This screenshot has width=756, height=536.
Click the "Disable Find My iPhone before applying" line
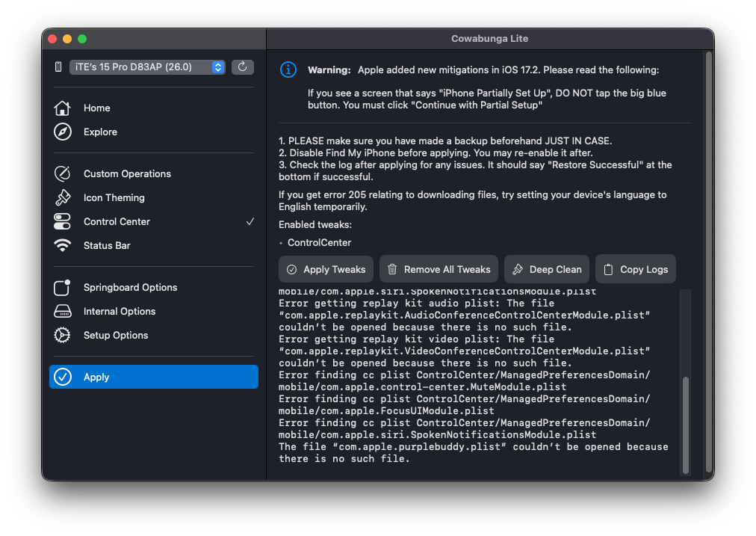point(436,153)
